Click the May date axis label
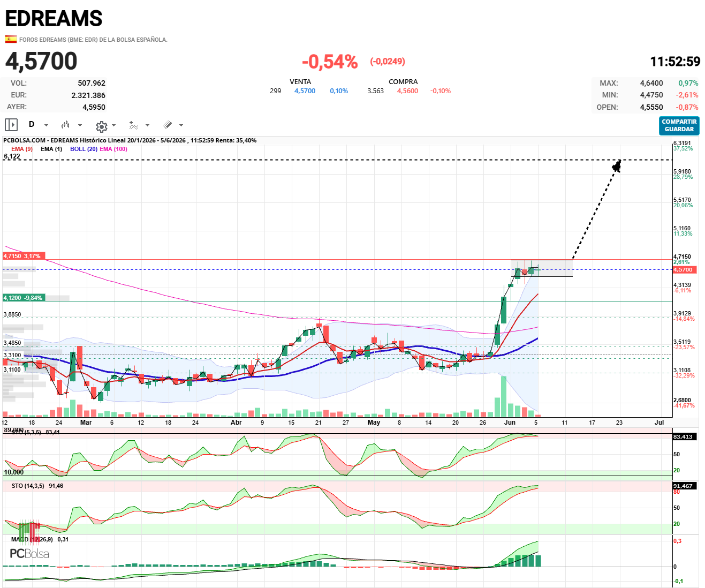The width and height of the screenshot is (705, 588). tap(374, 423)
